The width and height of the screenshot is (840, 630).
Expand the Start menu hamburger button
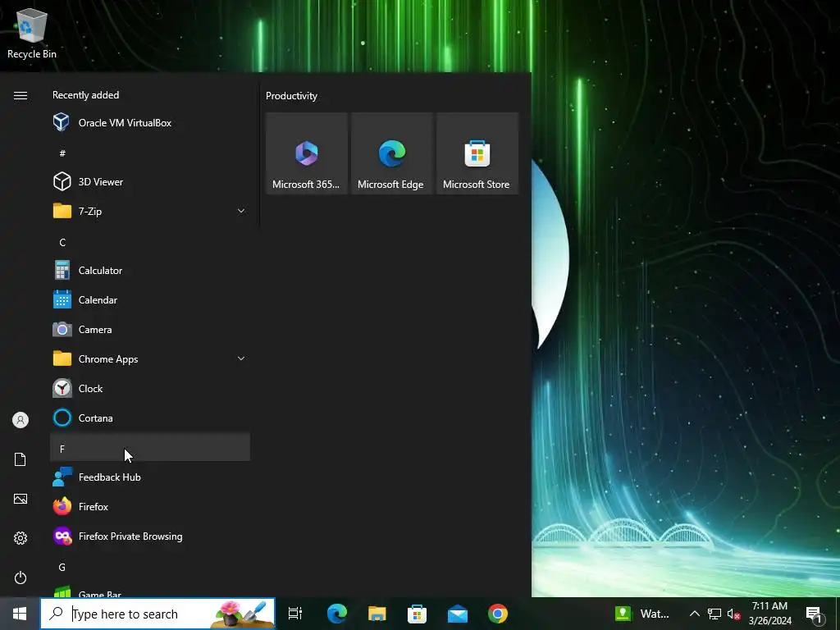coord(21,95)
